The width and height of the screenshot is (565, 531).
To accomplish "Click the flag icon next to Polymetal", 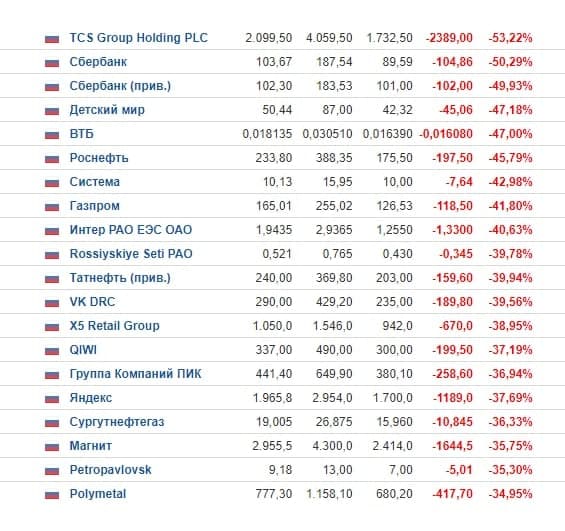I will click(x=52, y=495).
